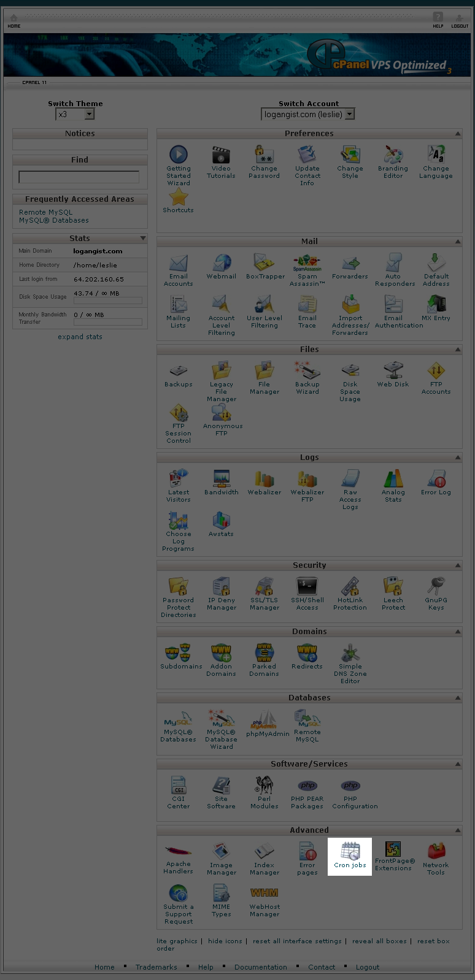Collapse the Databases section
This screenshot has width=475, height=980.
458,698
